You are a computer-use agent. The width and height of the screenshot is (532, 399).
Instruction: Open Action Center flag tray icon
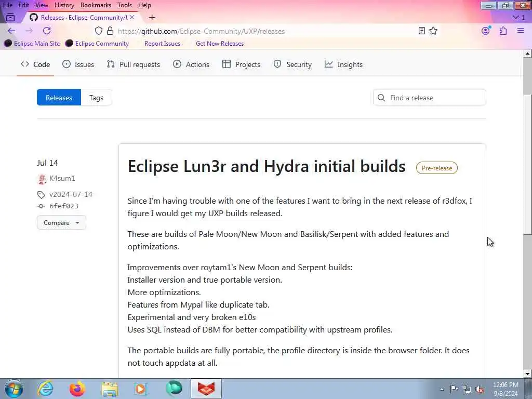coord(454,389)
